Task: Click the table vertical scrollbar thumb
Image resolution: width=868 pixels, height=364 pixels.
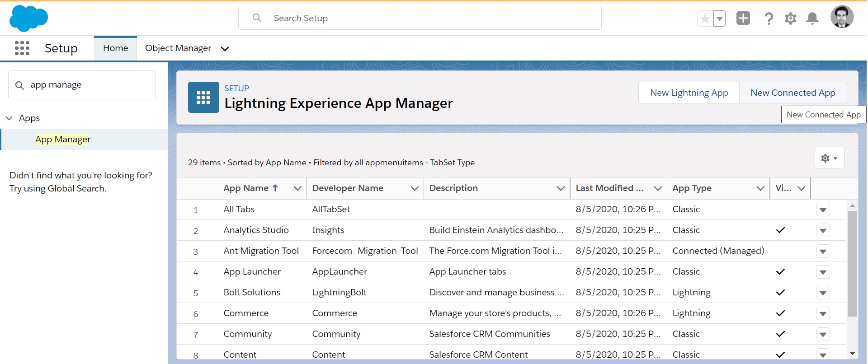Action: (852, 264)
